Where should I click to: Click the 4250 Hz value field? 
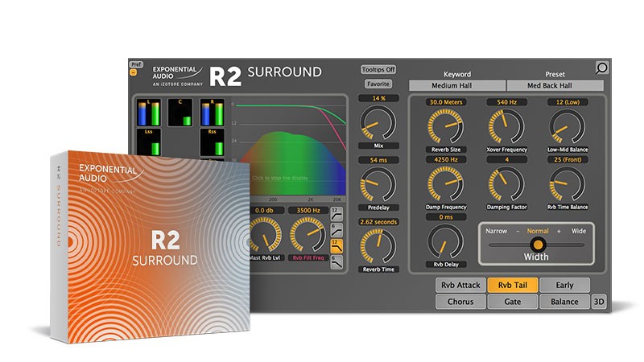[x=446, y=159]
